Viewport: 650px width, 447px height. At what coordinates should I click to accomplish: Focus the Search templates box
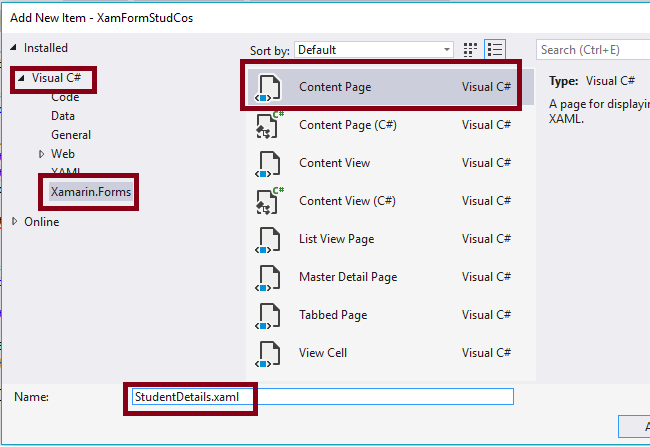592,49
